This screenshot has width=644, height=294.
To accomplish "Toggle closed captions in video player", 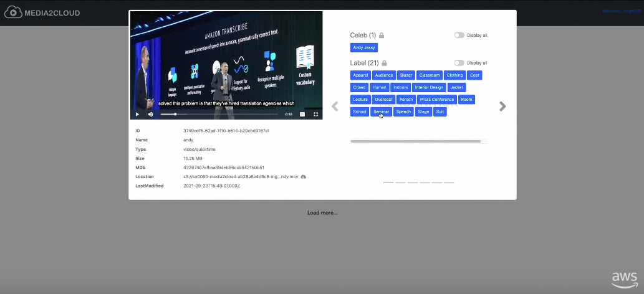I will pyautogui.click(x=302, y=114).
